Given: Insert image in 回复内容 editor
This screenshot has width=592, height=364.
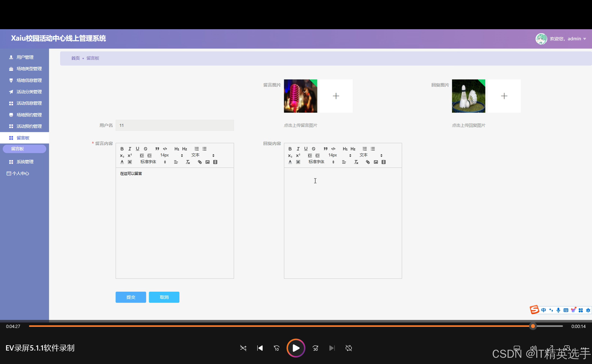Looking at the screenshot, I should (x=376, y=162).
